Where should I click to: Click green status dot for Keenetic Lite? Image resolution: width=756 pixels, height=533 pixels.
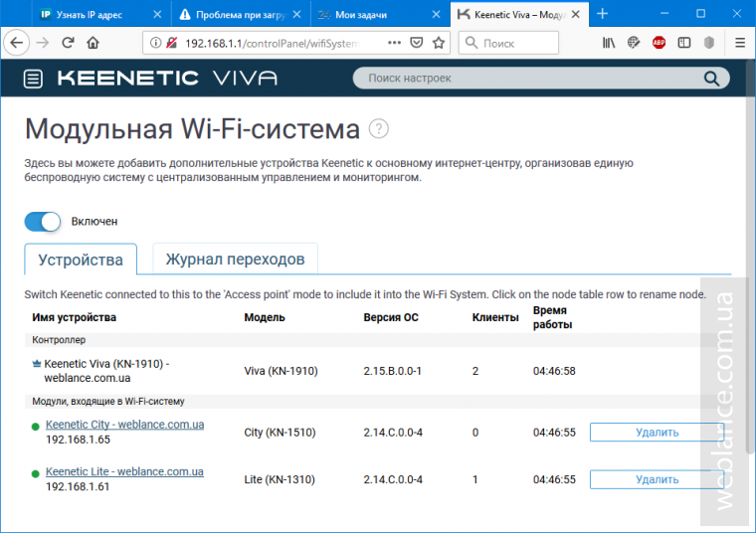pos(35,473)
